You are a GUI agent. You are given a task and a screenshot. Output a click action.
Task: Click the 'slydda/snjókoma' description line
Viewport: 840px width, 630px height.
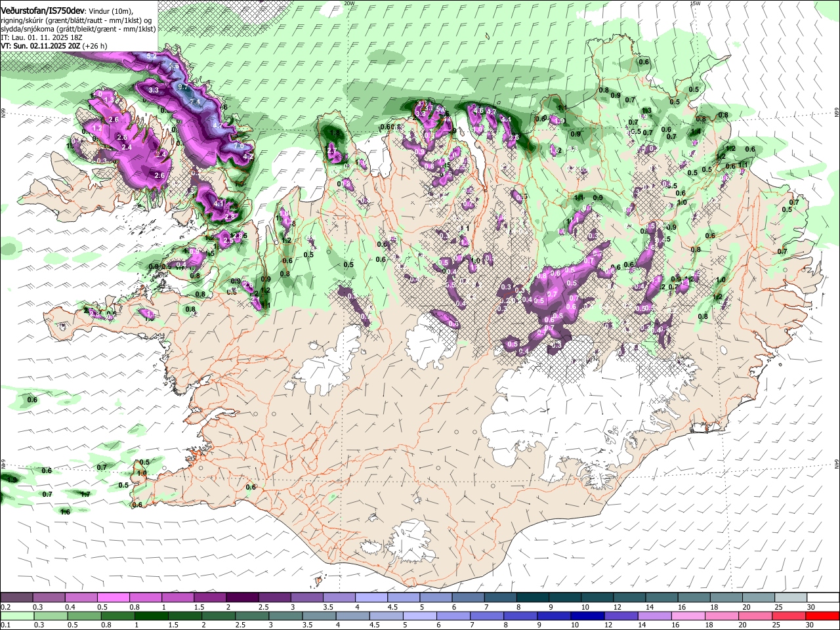78,29
